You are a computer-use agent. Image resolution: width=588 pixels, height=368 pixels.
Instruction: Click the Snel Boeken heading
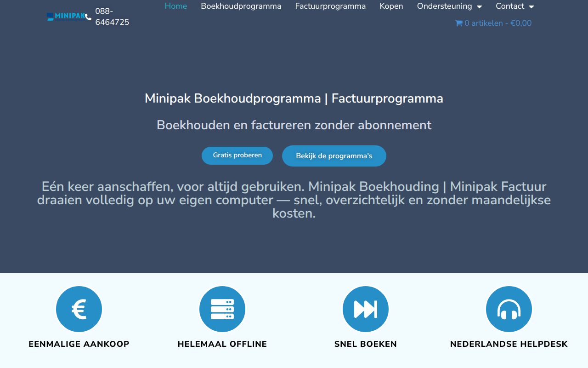pyautogui.click(x=366, y=344)
